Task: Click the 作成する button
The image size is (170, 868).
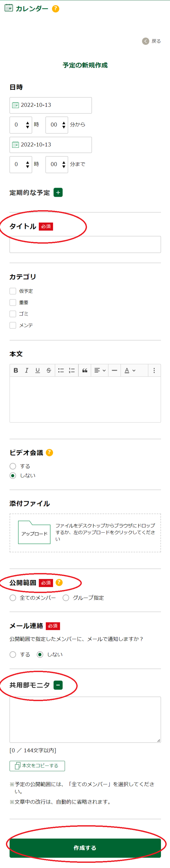Action: pyautogui.click(x=85, y=848)
